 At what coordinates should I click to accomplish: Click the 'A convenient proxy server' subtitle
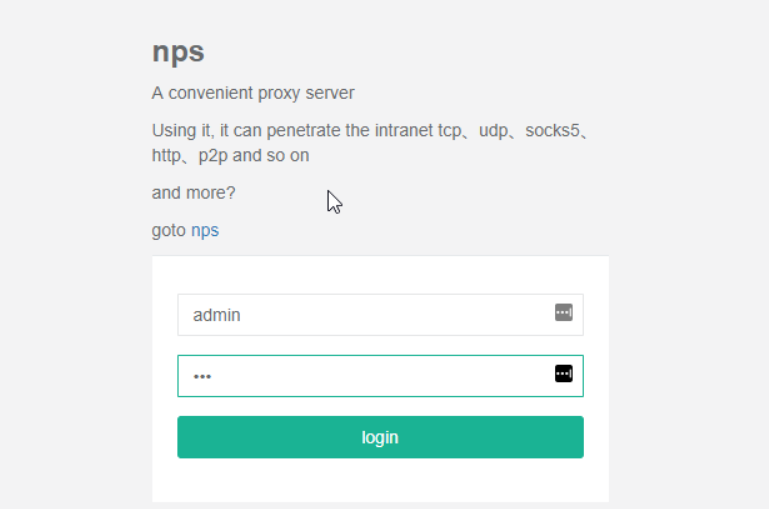click(x=253, y=93)
